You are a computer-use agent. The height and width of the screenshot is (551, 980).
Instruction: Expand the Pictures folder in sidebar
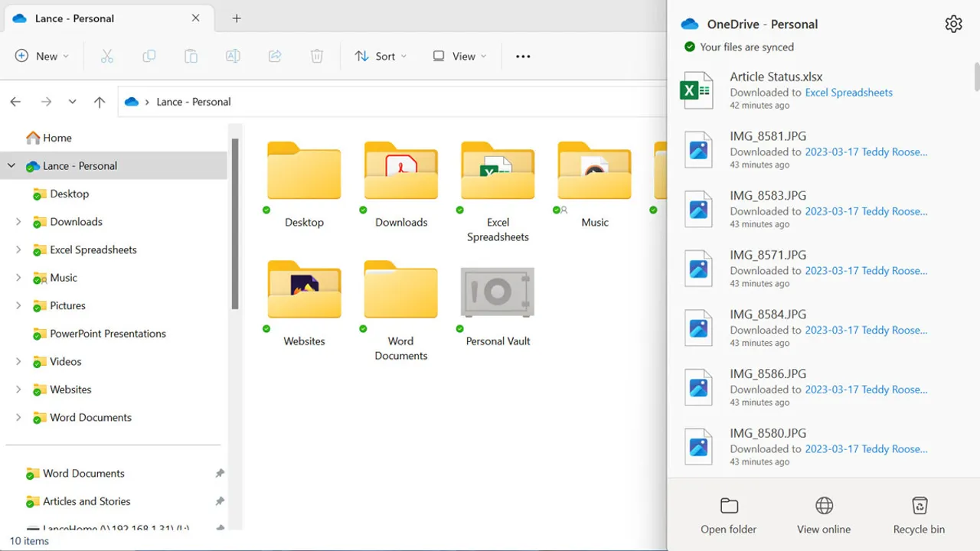(x=18, y=306)
